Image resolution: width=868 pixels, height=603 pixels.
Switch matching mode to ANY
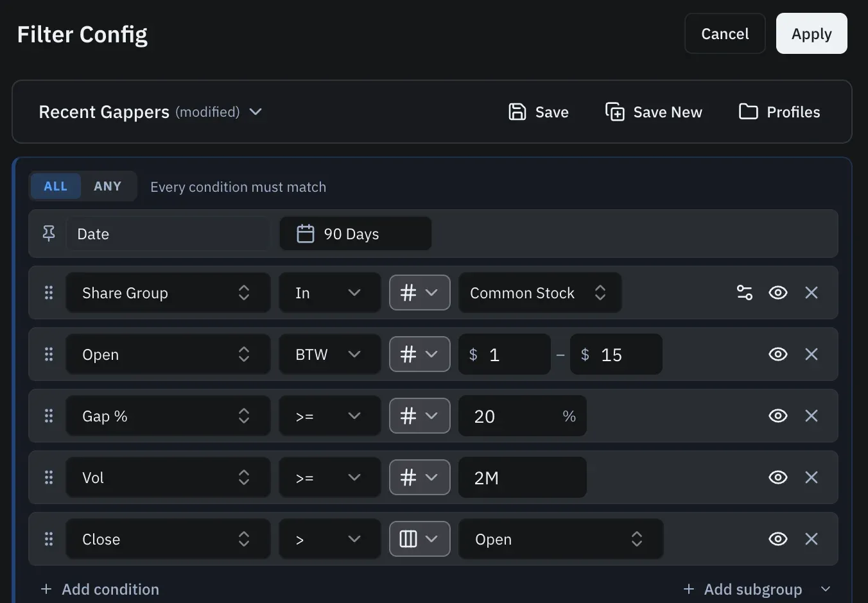click(107, 186)
